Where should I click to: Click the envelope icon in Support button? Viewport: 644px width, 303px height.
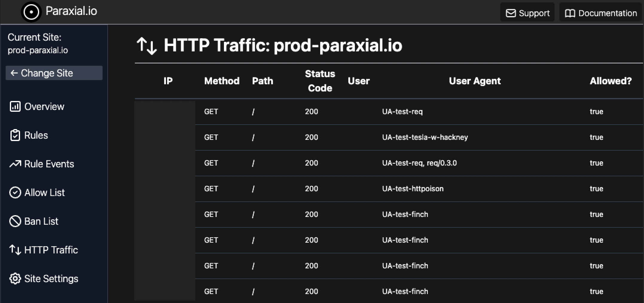511,13
